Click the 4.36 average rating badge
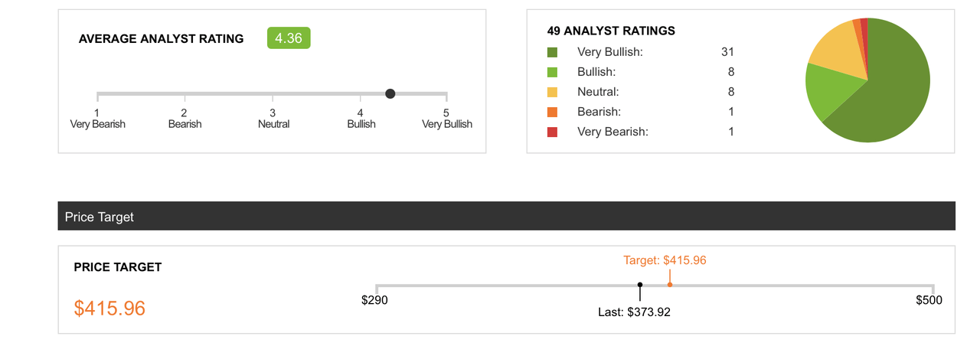980x346 pixels. coord(289,38)
